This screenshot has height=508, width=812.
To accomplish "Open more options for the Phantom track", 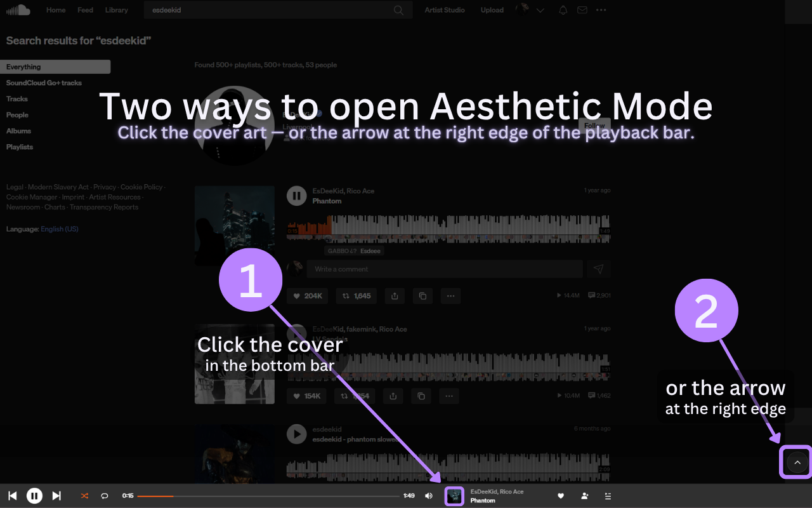I will point(450,296).
